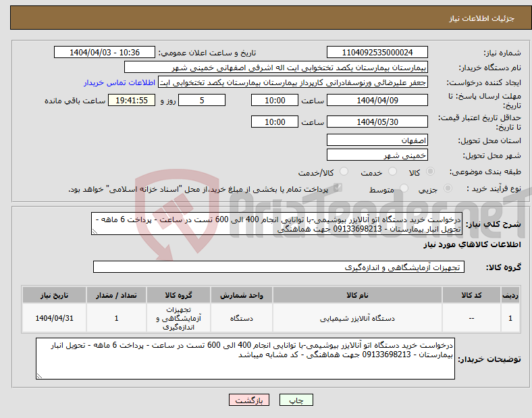532x418 pixels.
Task: Click the واحد شمارش column header
Action: [x=241, y=295]
